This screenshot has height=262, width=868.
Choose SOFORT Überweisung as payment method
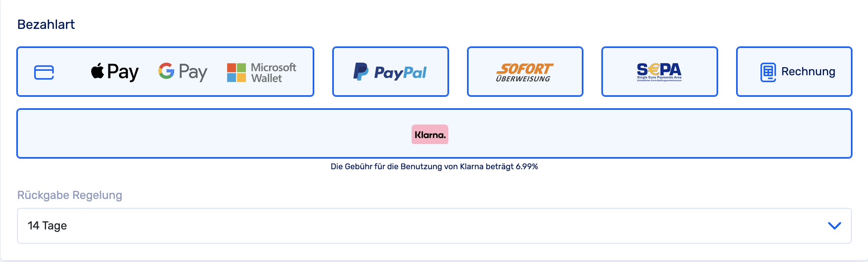[525, 72]
